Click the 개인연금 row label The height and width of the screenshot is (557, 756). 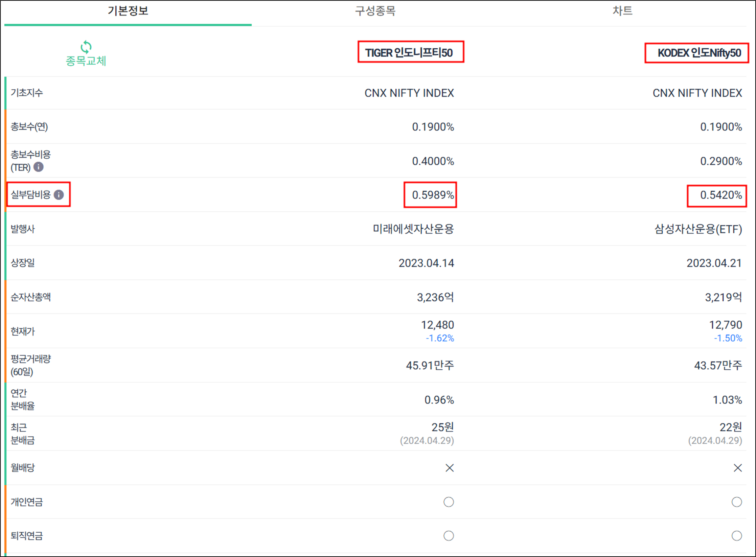(27, 502)
